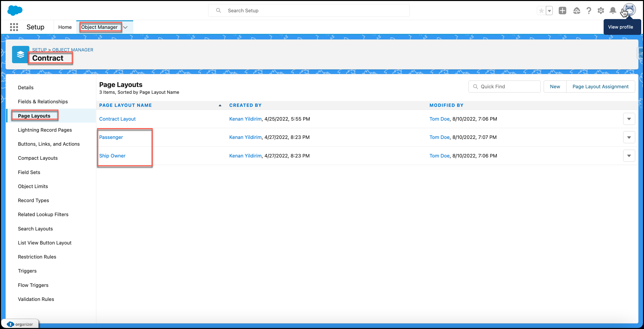Click the SETUP breadcrumb link
This screenshot has height=329, width=644.
point(39,50)
